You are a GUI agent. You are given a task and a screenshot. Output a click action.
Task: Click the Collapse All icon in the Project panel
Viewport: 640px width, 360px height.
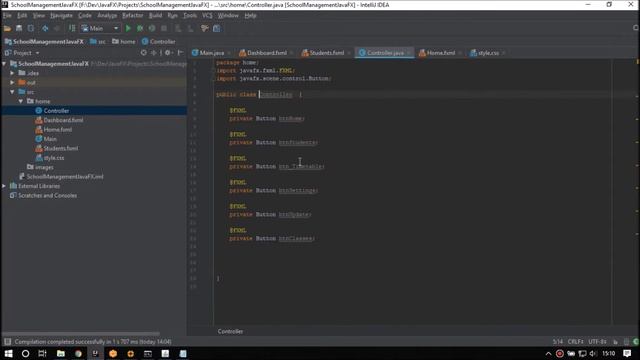(x=154, y=53)
